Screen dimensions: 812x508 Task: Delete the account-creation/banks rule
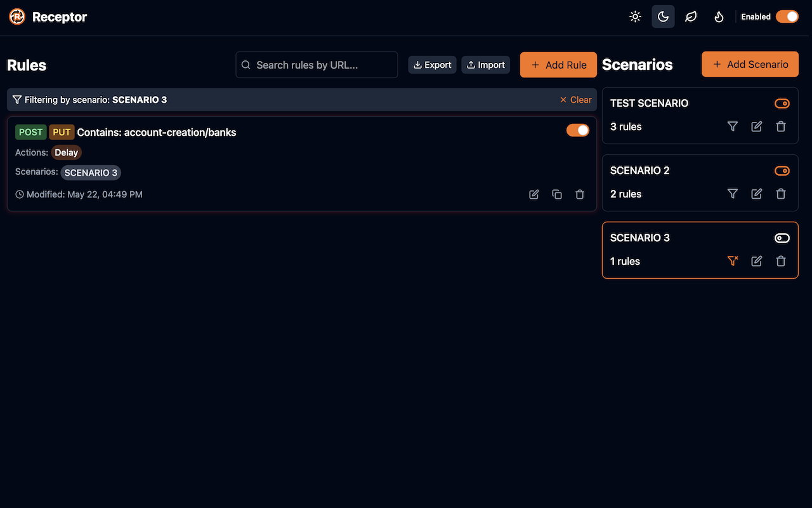coord(580,194)
